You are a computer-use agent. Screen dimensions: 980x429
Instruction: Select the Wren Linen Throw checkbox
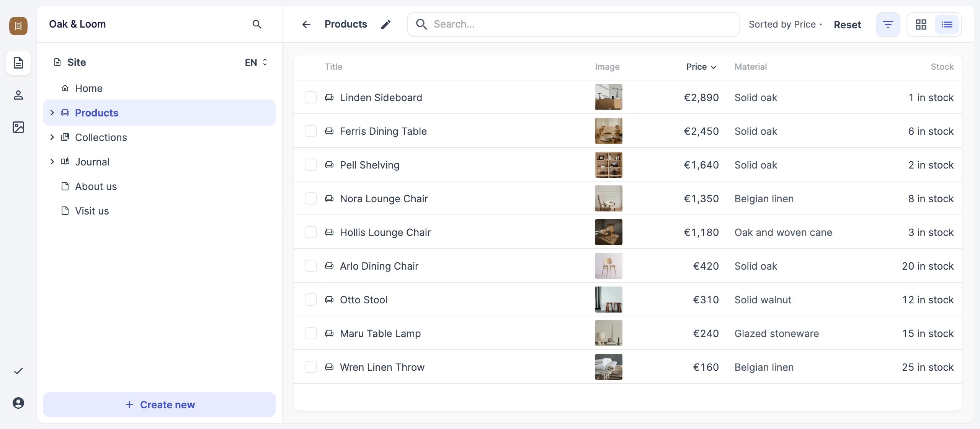[311, 367]
